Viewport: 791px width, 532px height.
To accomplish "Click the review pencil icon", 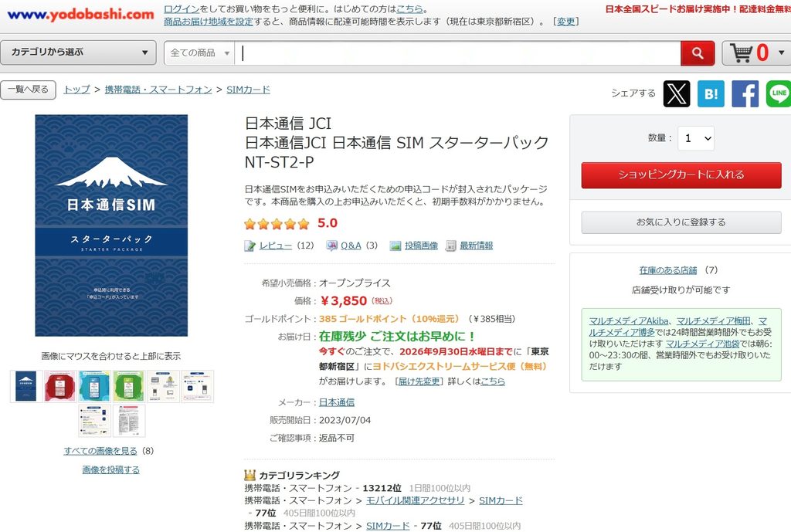I will 250,246.
